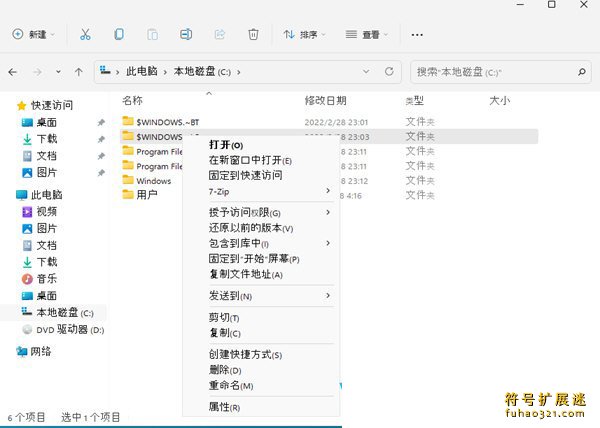Click the Up arrow navigation icon
The height and width of the screenshot is (428, 600).
[x=79, y=72]
